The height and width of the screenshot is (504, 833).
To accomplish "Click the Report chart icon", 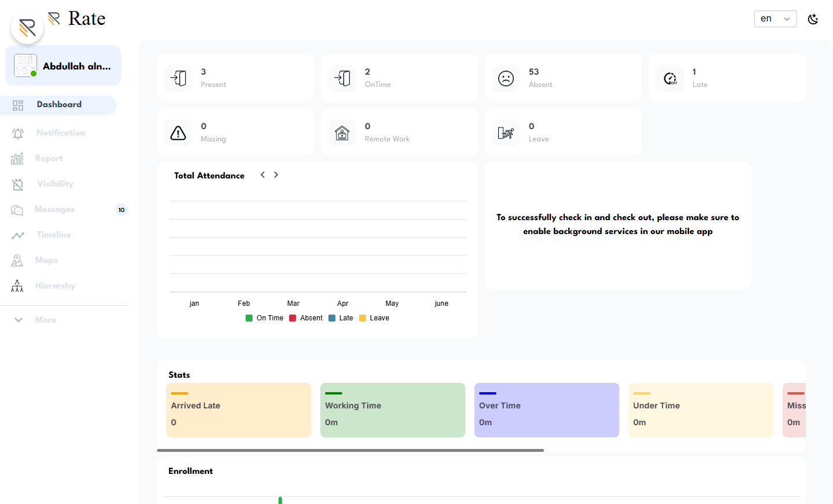I will [17, 159].
